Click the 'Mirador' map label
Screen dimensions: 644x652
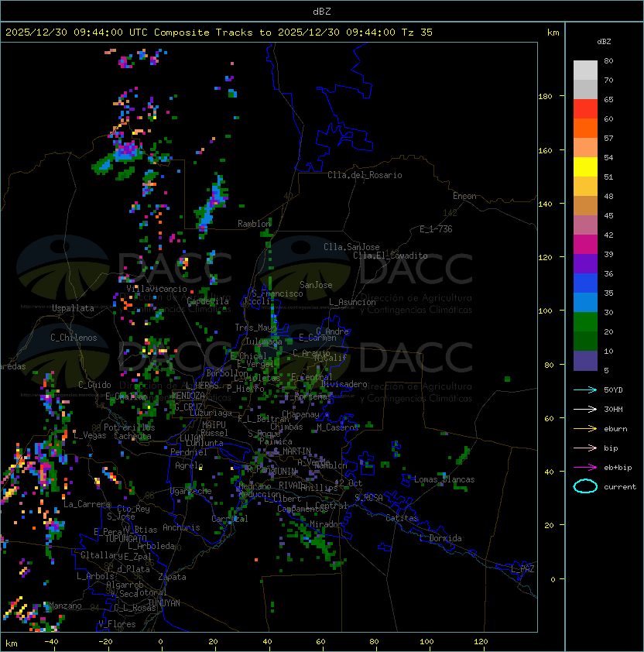click(x=327, y=524)
